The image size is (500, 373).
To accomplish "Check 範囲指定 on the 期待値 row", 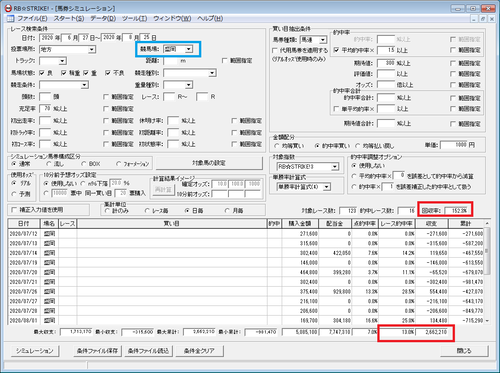I will click(x=453, y=63).
